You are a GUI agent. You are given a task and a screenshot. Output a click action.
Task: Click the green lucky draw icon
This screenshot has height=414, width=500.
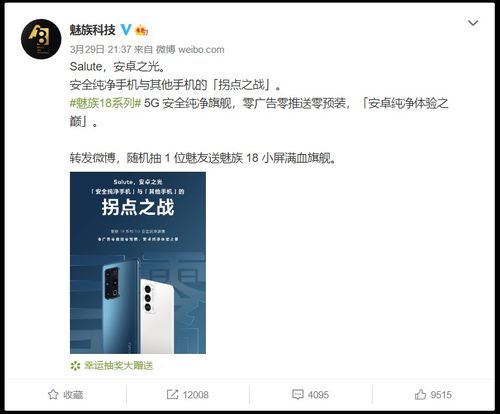[75, 366]
